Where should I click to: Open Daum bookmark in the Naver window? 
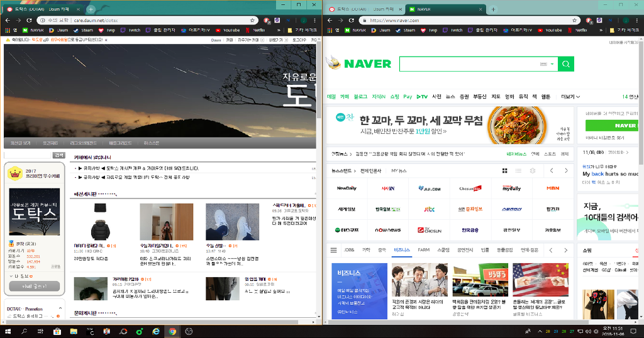pyautogui.click(x=380, y=30)
